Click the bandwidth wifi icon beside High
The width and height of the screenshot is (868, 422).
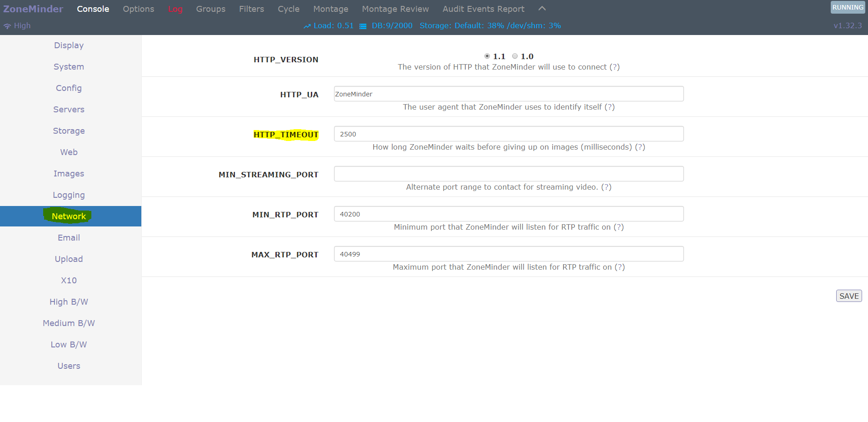coord(7,26)
